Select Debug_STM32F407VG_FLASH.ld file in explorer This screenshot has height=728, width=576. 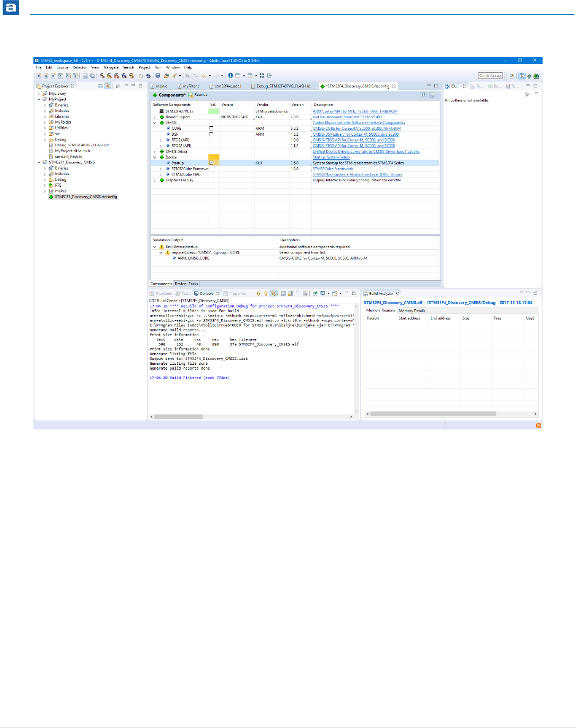(82, 145)
